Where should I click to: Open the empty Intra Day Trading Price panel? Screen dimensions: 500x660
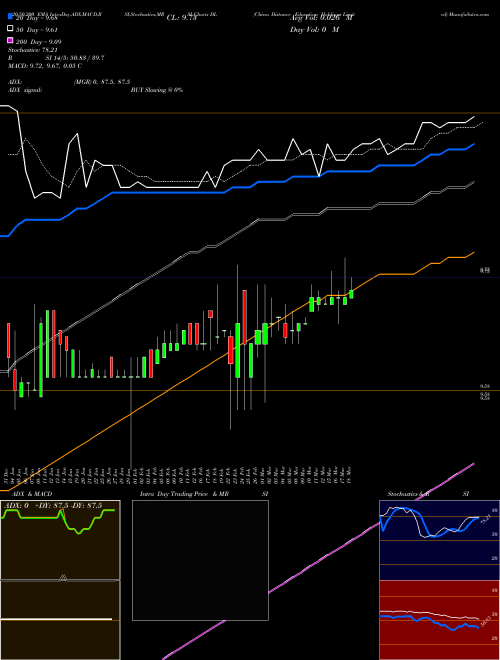coord(200,560)
